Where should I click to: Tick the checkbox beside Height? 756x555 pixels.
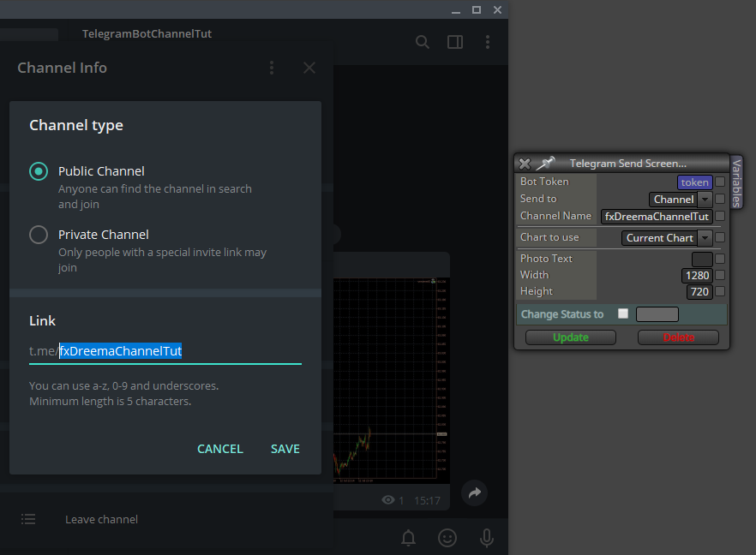coord(720,291)
